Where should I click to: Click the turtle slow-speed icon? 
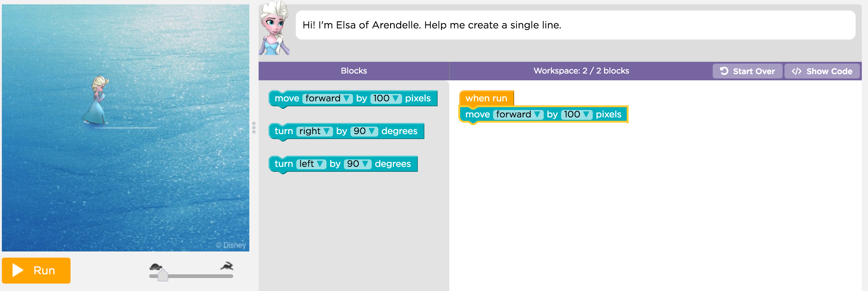coord(155,267)
